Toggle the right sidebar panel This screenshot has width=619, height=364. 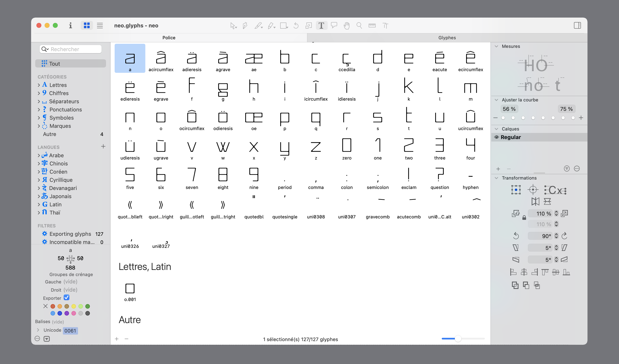coord(577,26)
